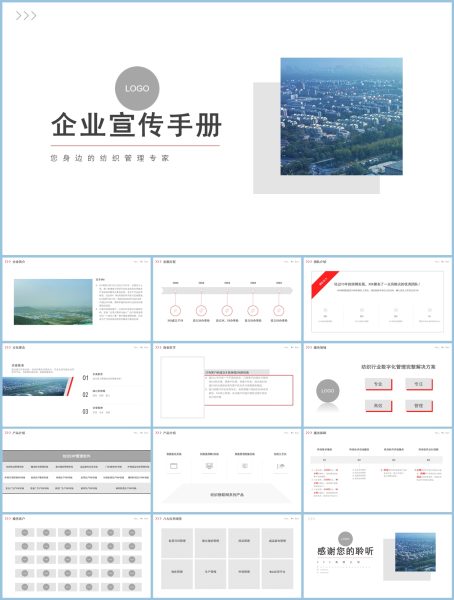Click the aerial city photo on the cover slide

pos(341,117)
